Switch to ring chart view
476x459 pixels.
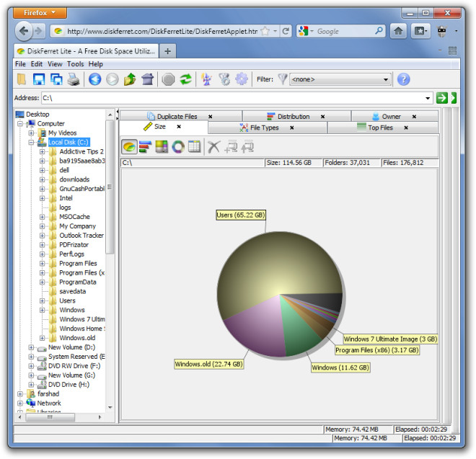pos(178,147)
